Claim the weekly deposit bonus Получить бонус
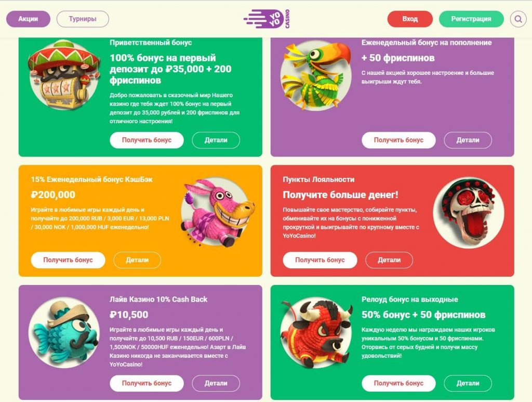 click(398, 140)
